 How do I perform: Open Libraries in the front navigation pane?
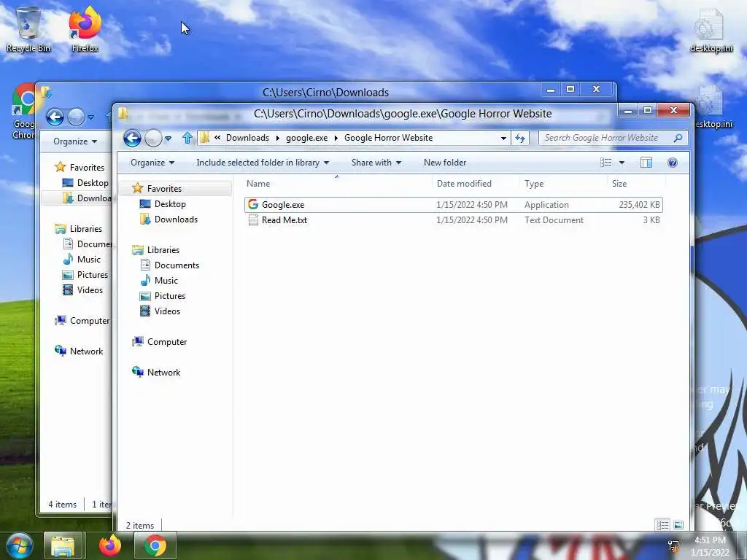pos(163,249)
